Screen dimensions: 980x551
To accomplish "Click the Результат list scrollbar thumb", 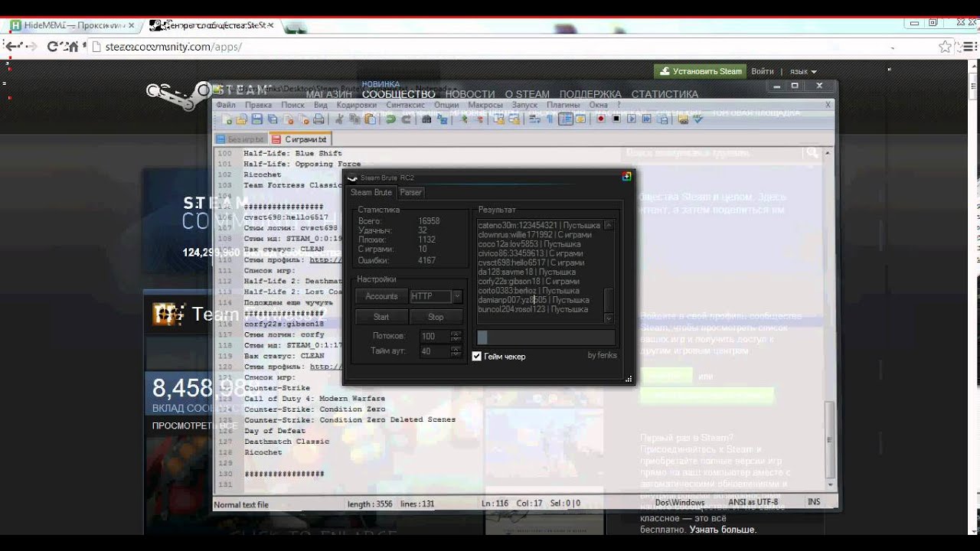I will pyautogui.click(x=609, y=300).
